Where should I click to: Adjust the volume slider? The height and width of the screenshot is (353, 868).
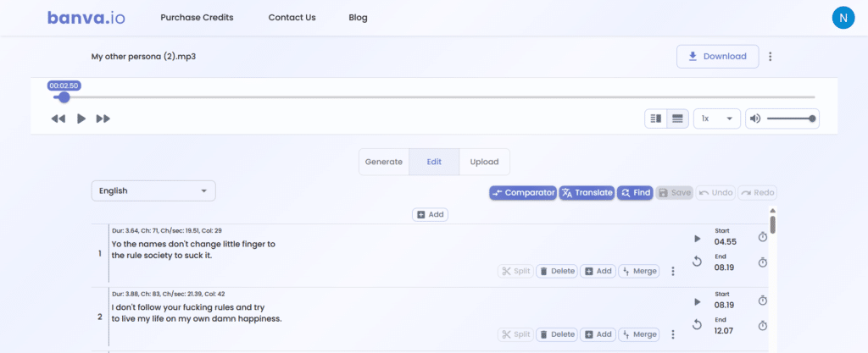(x=790, y=119)
